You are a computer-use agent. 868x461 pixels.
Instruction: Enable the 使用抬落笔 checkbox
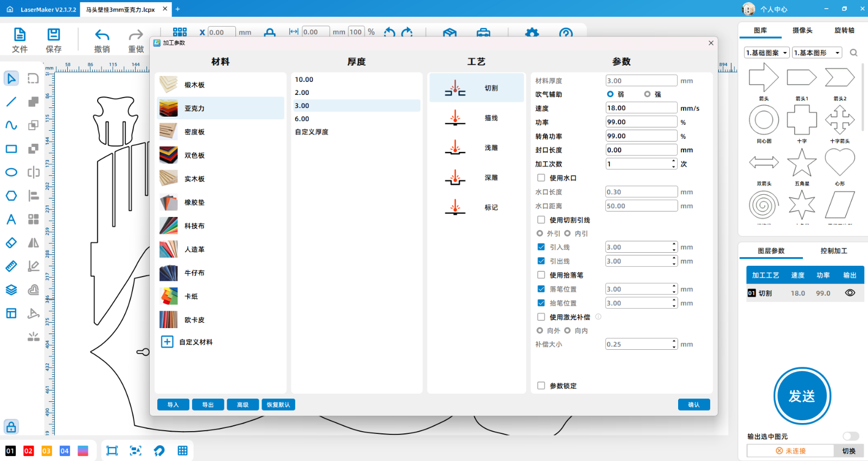click(541, 275)
